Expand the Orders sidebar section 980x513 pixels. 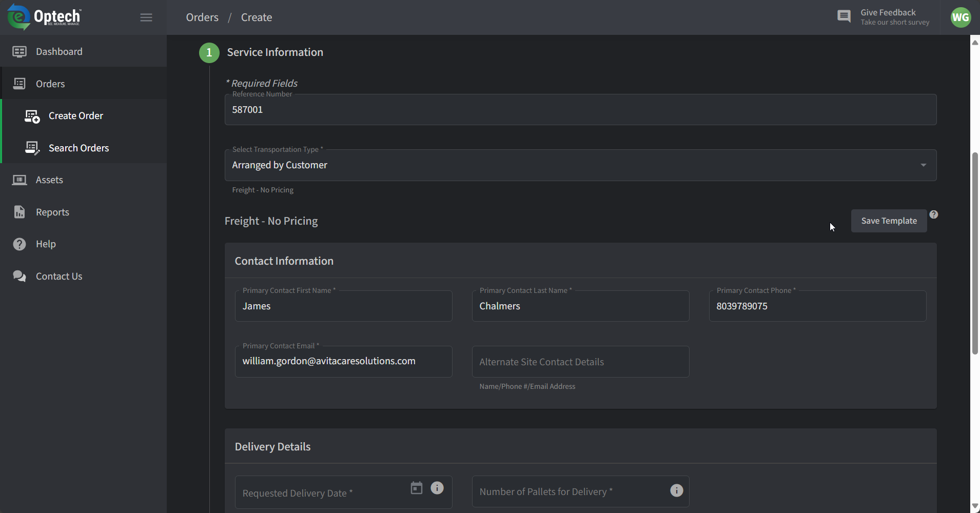[x=50, y=84]
